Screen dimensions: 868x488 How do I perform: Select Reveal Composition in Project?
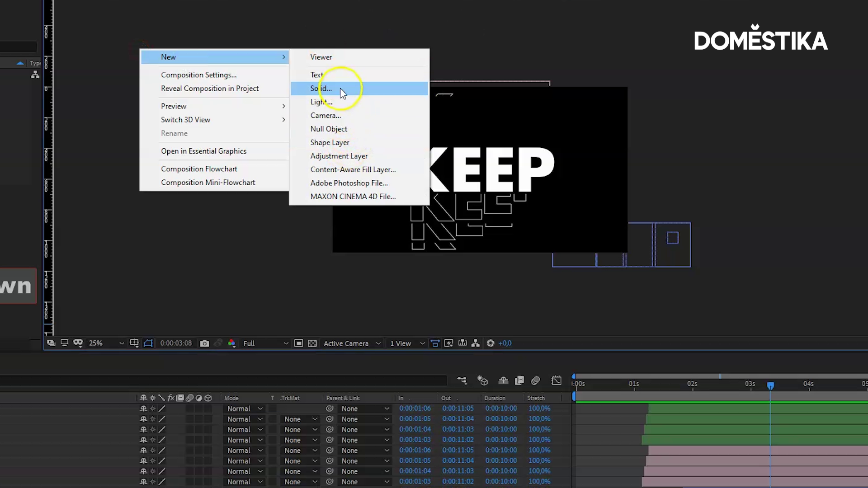click(x=215, y=89)
